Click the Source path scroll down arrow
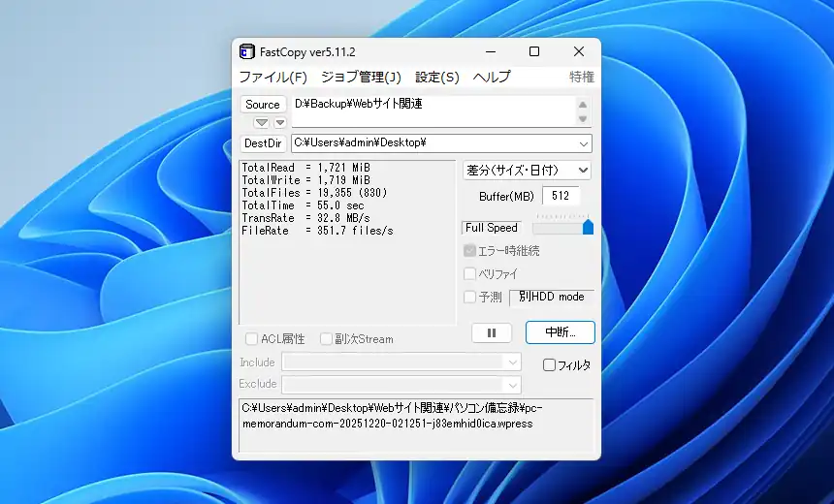This screenshot has width=834, height=504. (x=583, y=118)
